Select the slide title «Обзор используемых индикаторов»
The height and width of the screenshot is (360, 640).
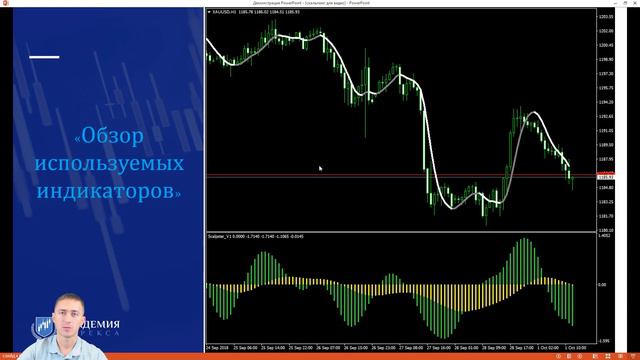click(x=109, y=163)
